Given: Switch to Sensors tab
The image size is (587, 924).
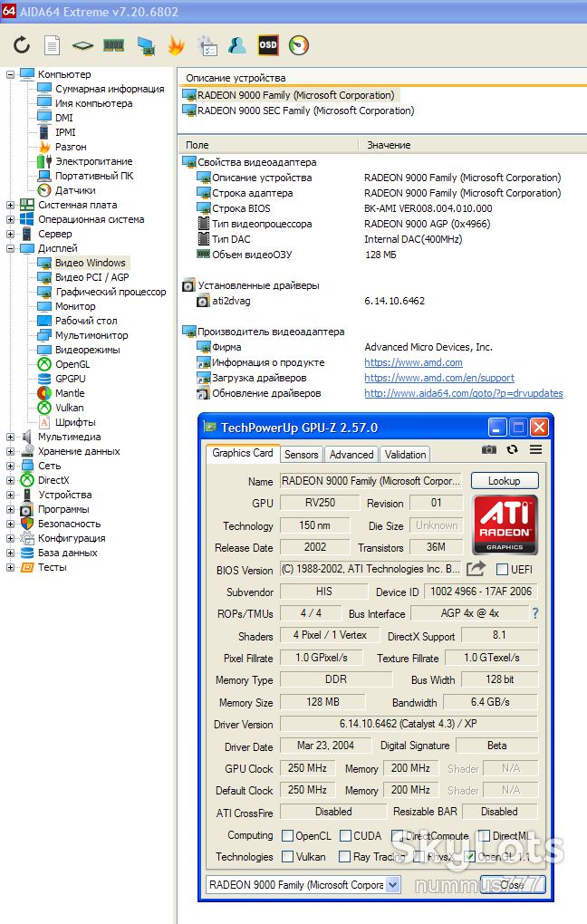Looking at the screenshot, I should tap(301, 455).
